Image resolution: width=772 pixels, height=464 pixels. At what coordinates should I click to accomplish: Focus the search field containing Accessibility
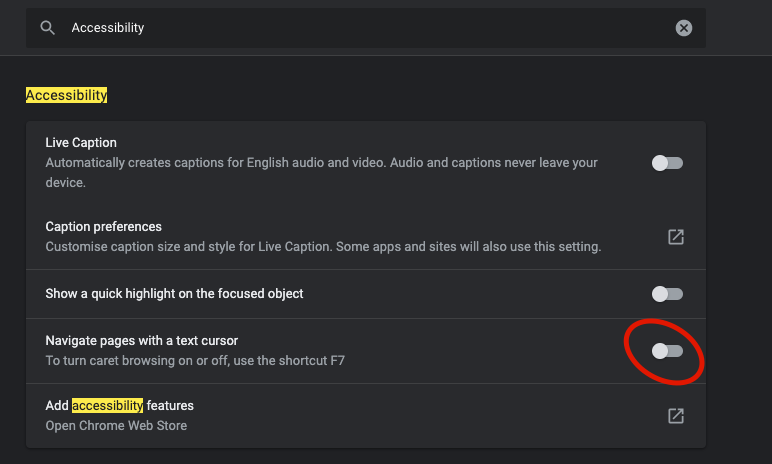(x=360, y=28)
